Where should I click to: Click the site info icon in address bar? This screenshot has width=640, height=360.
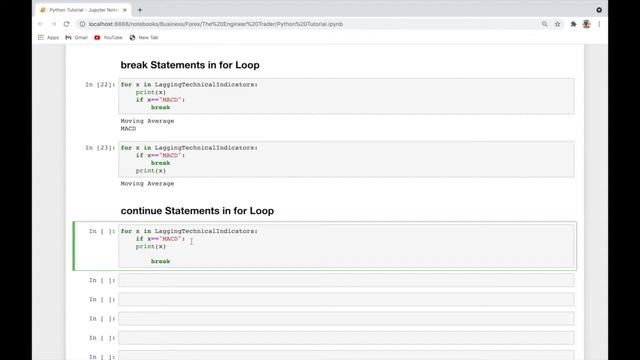pyautogui.click(x=82, y=24)
